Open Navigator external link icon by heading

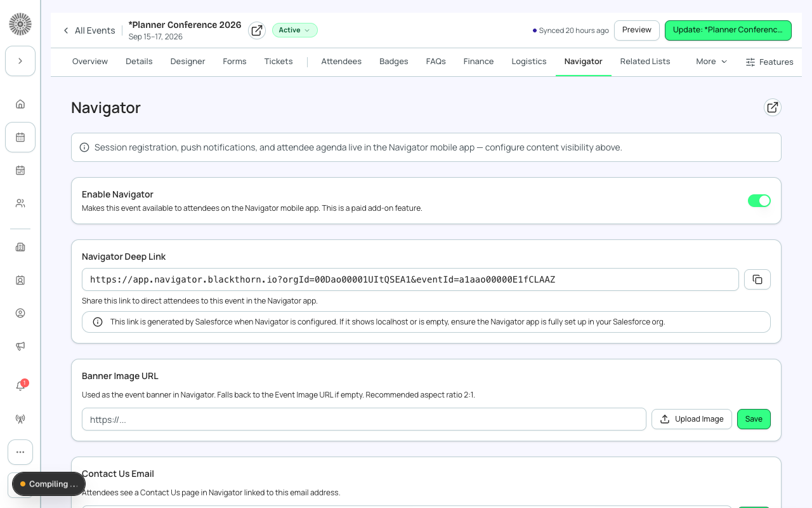773,107
